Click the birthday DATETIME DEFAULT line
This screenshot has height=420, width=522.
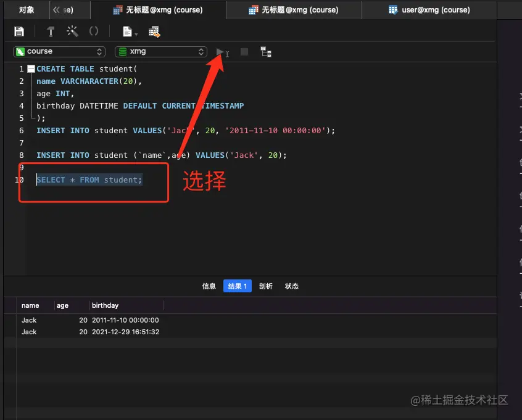click(140, 106)
